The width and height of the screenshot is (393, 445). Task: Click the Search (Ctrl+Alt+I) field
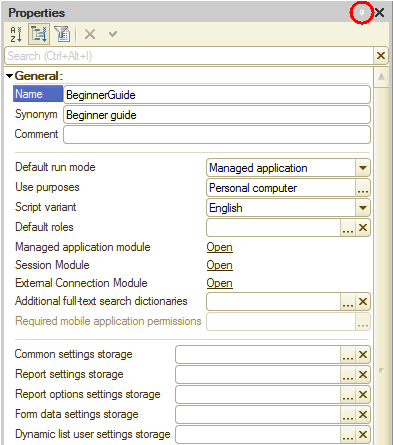[189, 56]
